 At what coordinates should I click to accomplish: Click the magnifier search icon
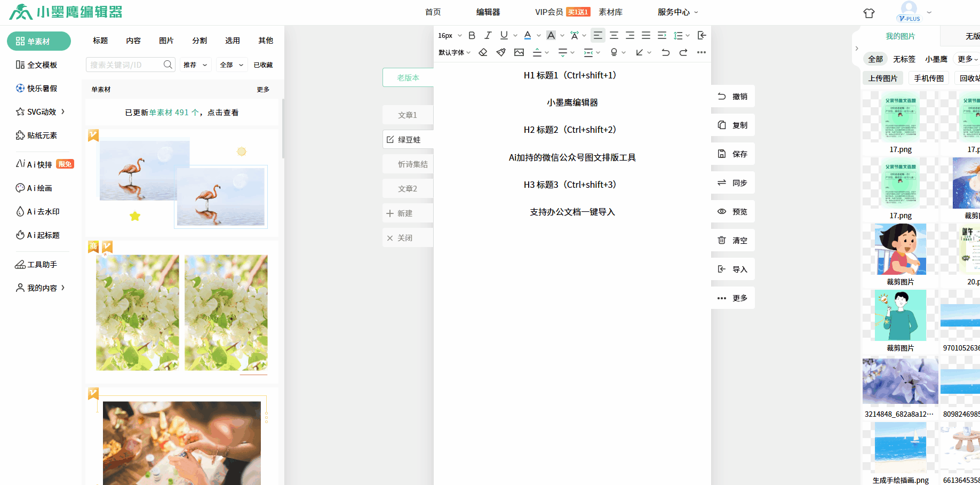click(168, 65)
